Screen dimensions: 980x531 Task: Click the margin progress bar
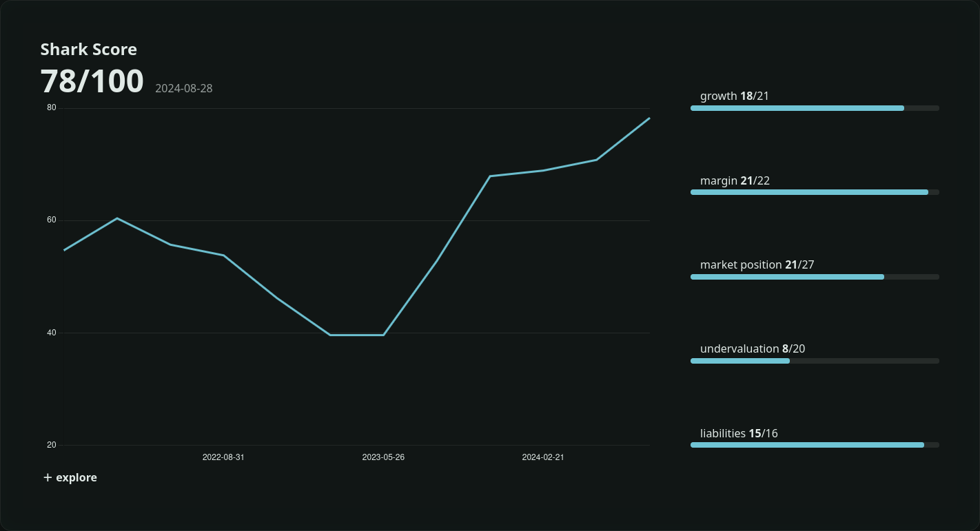[814, 192]
